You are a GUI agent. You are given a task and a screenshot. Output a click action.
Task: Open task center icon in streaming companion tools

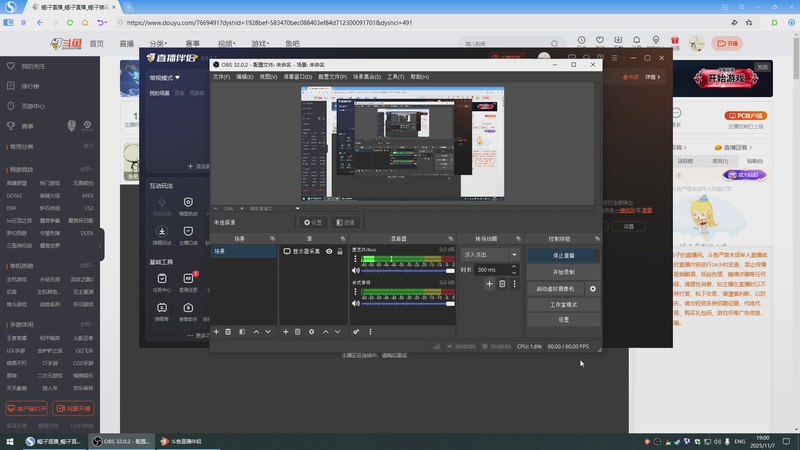coord(162,279)
